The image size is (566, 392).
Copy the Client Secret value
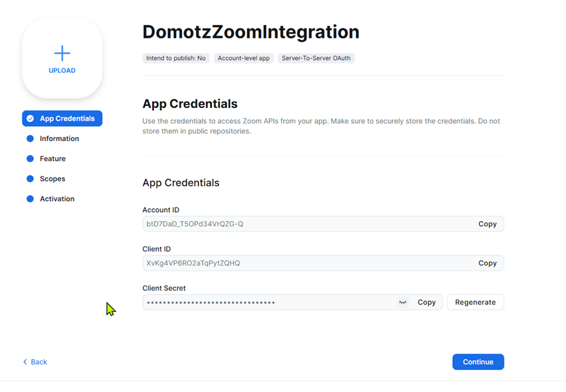(426, 303)
